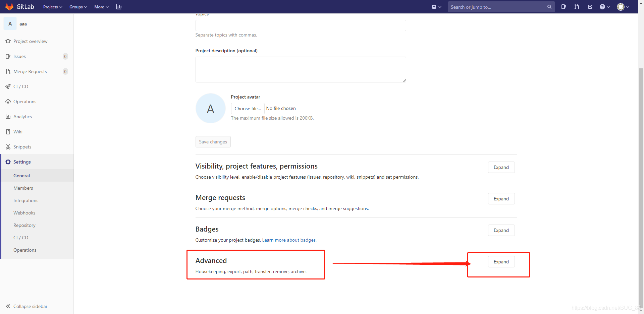Click Collapse sidebar text
644x314 pixels.
click(x=30, y=306)
